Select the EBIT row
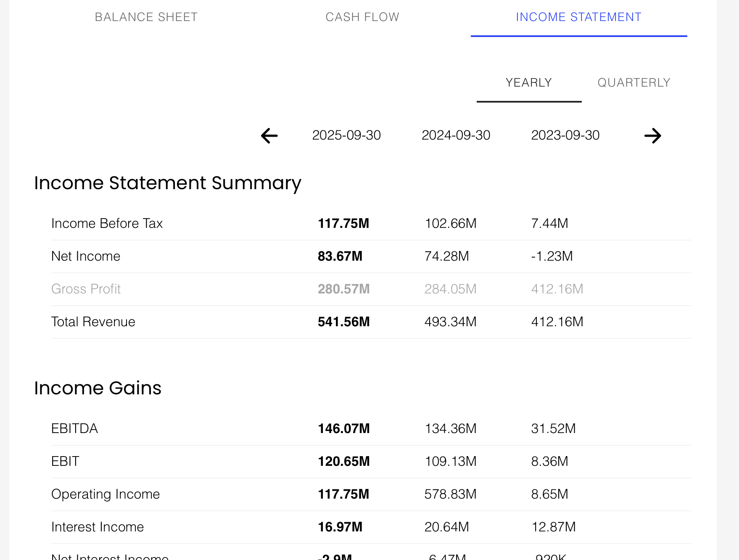Image resolution: width=739 pixels, height=560 pixels. coord(65,461)
